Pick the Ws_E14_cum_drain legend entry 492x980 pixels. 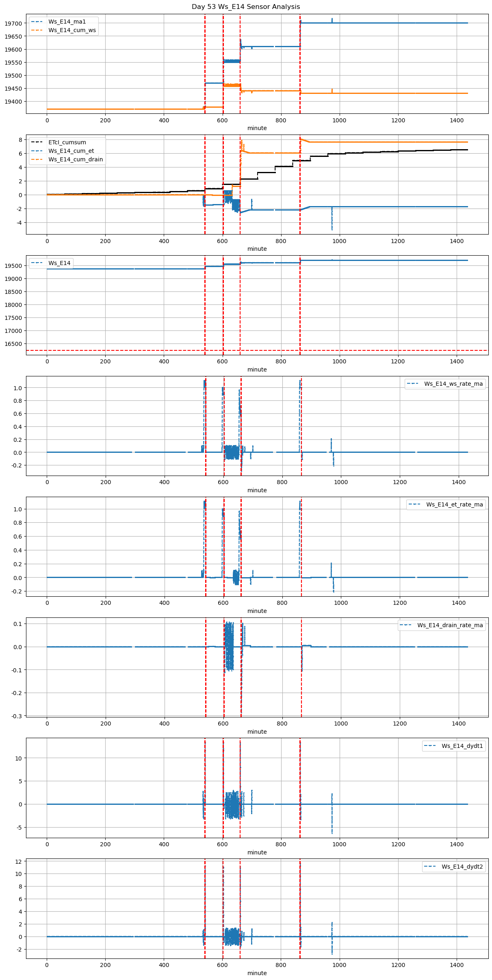tap(75, 160)
